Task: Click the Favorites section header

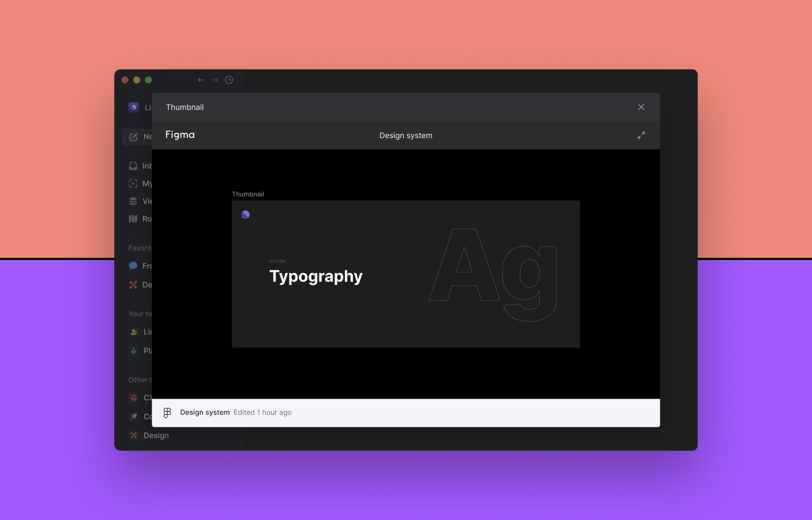Action: (x=140, y=248)
